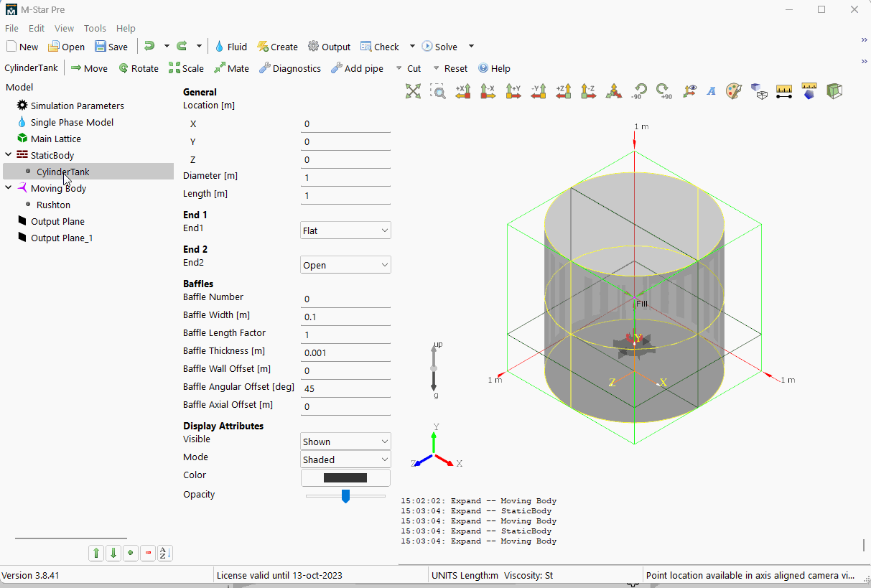871x588 pixels.
Task: Select the ruler distance measure tool
Action: click(784, 91)
